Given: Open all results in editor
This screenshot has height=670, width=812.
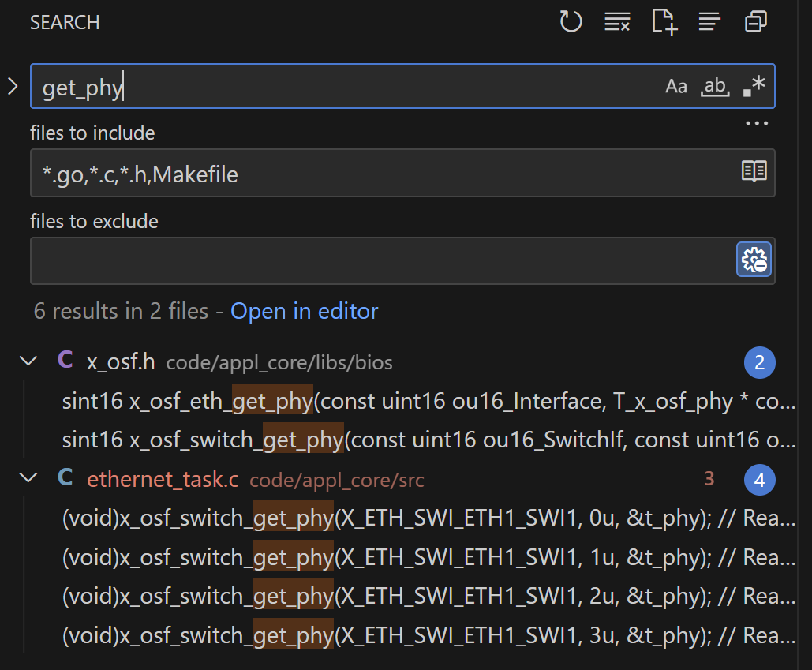Looking at the screenshot, I should point(304,311).
